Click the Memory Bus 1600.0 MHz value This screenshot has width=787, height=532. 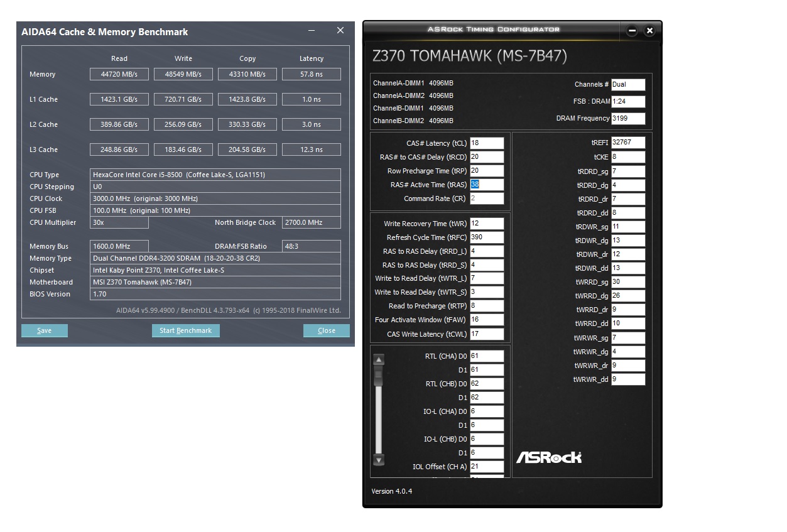point(119,246)
